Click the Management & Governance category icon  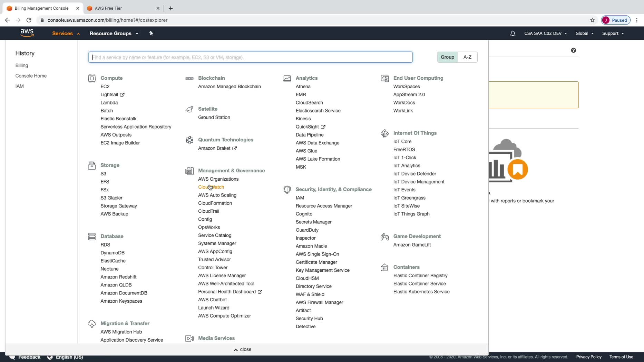coord(189,171)
